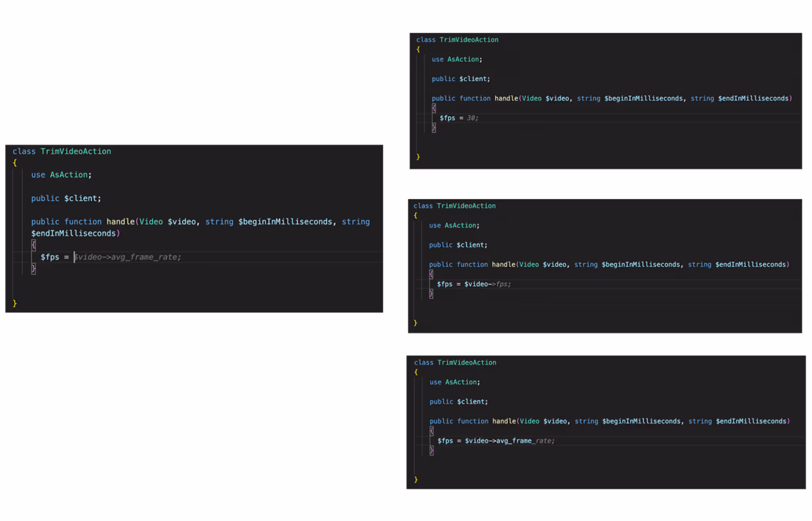Click '$fps' variable in middle-right snippet
Screen dimensions: 812x521
coord(444,284)
